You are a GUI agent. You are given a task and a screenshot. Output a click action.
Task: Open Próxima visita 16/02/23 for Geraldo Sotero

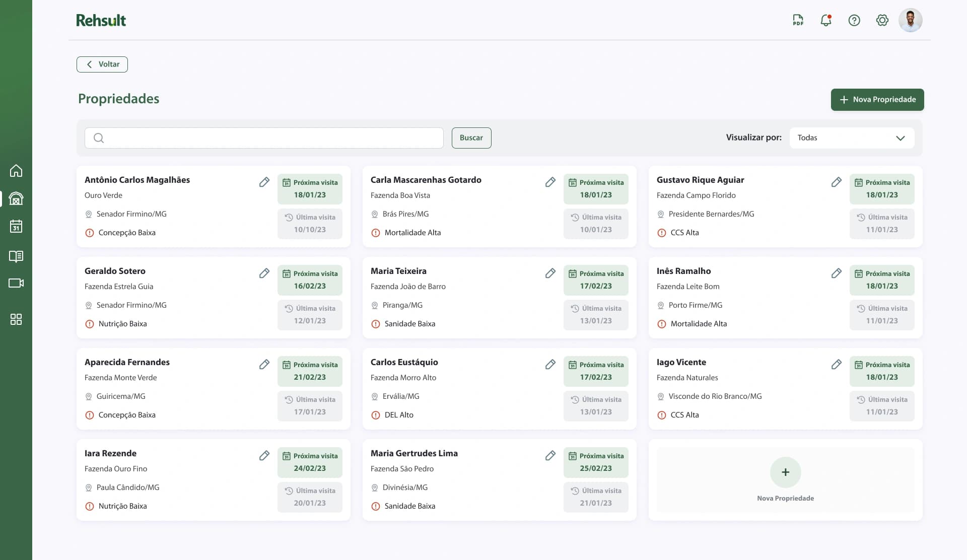point(310,280)
